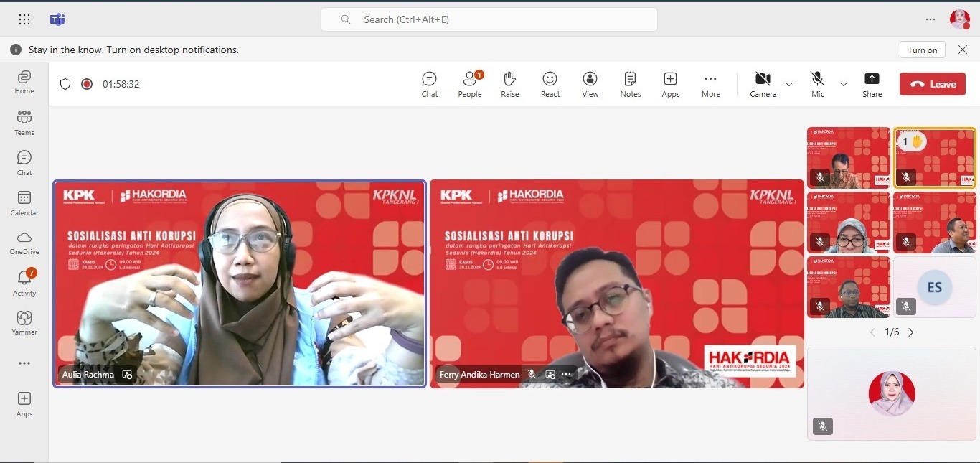Open Activity feed in the sidebar

[24, 282]
